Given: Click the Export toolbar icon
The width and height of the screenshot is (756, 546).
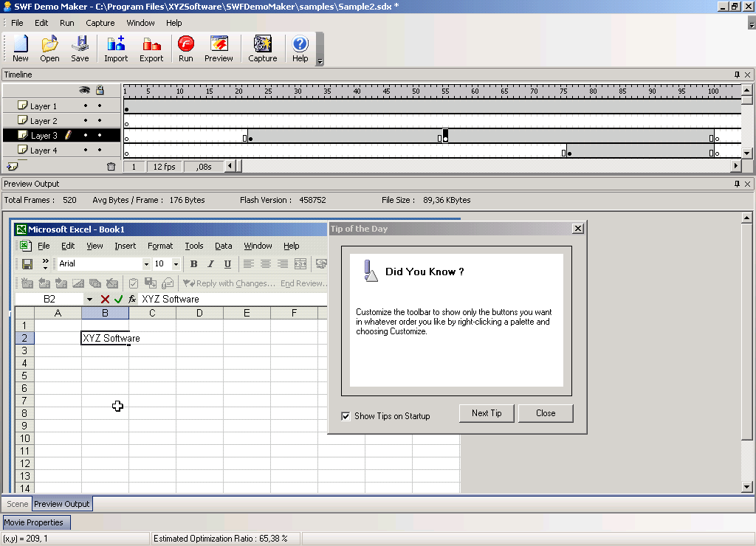Looking at the screenshot, I should click(x=151, y=48).
